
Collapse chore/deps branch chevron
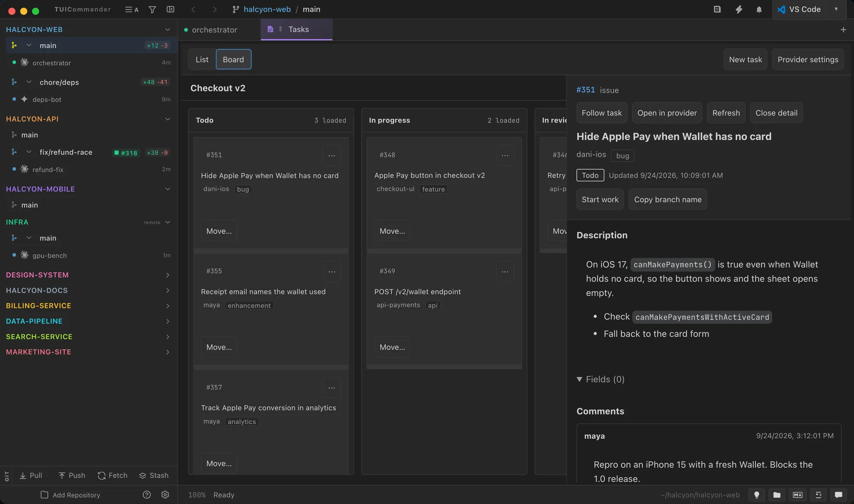[x=29, y=82]
